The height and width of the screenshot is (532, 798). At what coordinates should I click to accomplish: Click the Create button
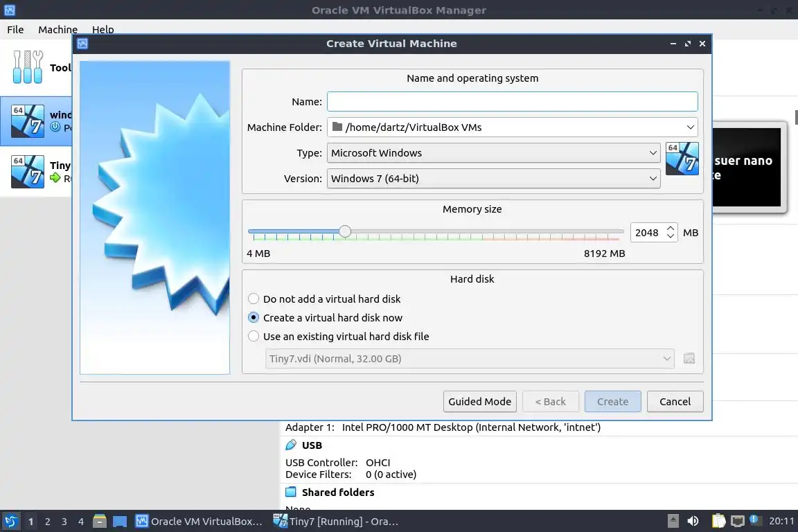(x=613, y=402)
